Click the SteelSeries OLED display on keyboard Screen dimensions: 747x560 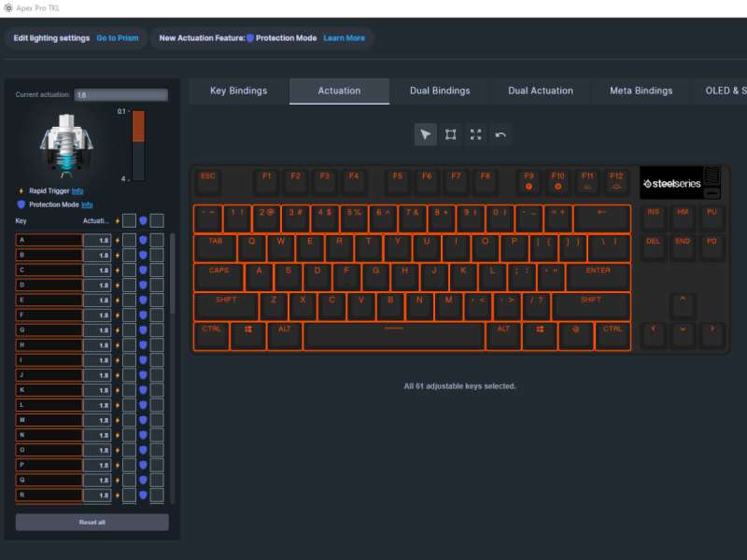(x=670, y=183)
